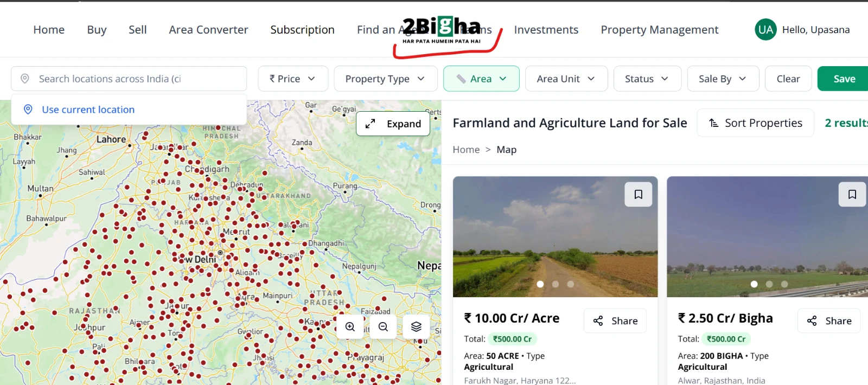This screenshot has height=385, width=868.
Task: Open the Price filter dropdown
Action: [293, 79]
